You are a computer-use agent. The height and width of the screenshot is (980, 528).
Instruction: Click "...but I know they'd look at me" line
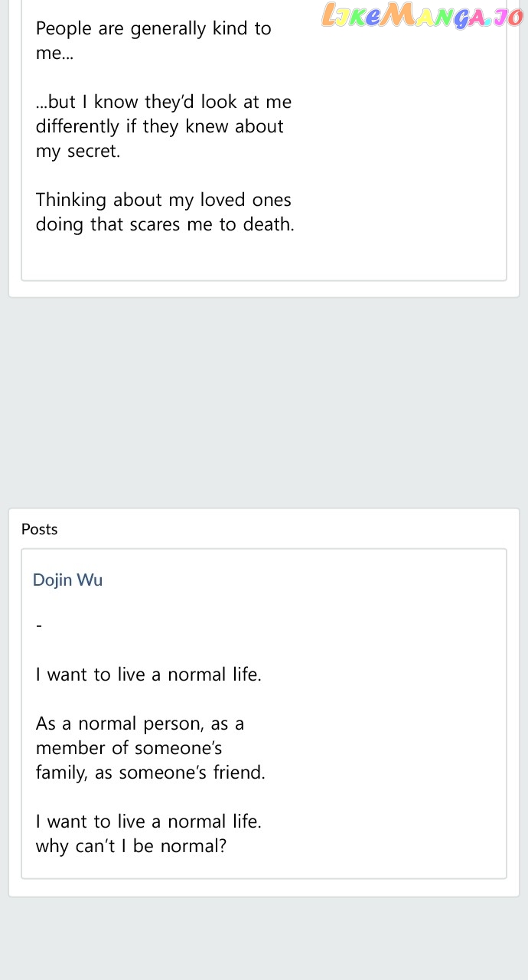coord(164,102)
